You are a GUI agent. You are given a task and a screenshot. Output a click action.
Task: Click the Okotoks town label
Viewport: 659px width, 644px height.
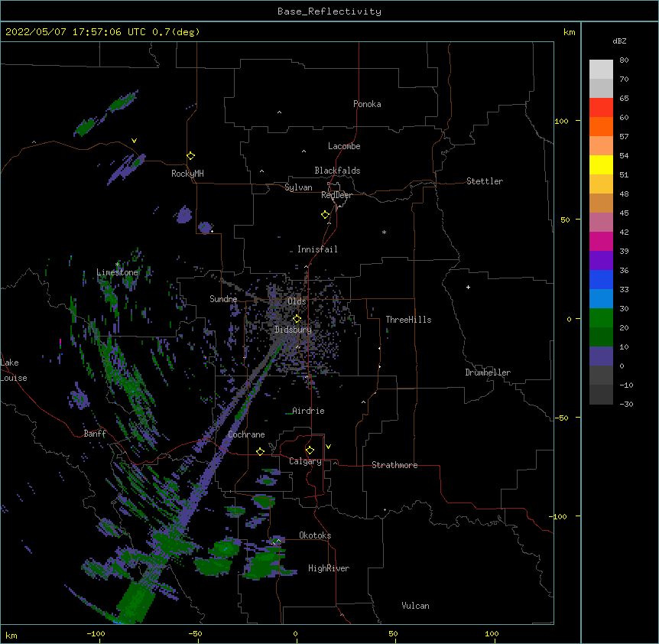[x=315, y=535]
